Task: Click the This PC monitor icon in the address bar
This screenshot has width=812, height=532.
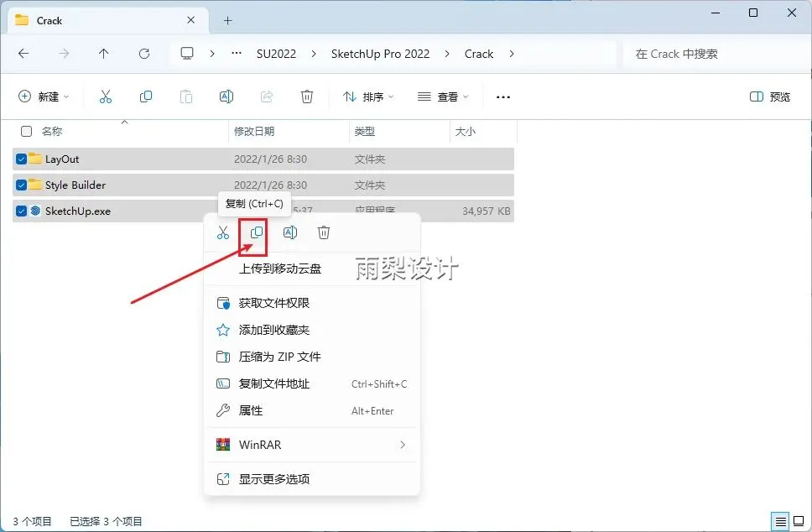Action: (187, 54)
